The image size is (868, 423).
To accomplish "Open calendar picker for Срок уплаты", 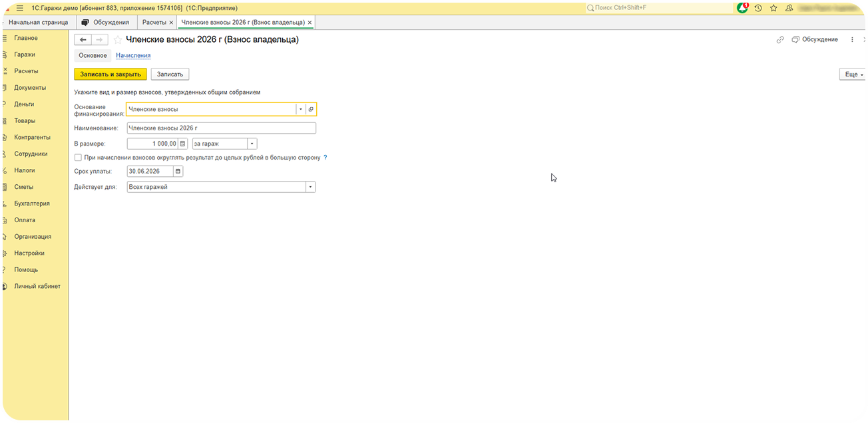I will pyautogui.click(x=178, y=171).
